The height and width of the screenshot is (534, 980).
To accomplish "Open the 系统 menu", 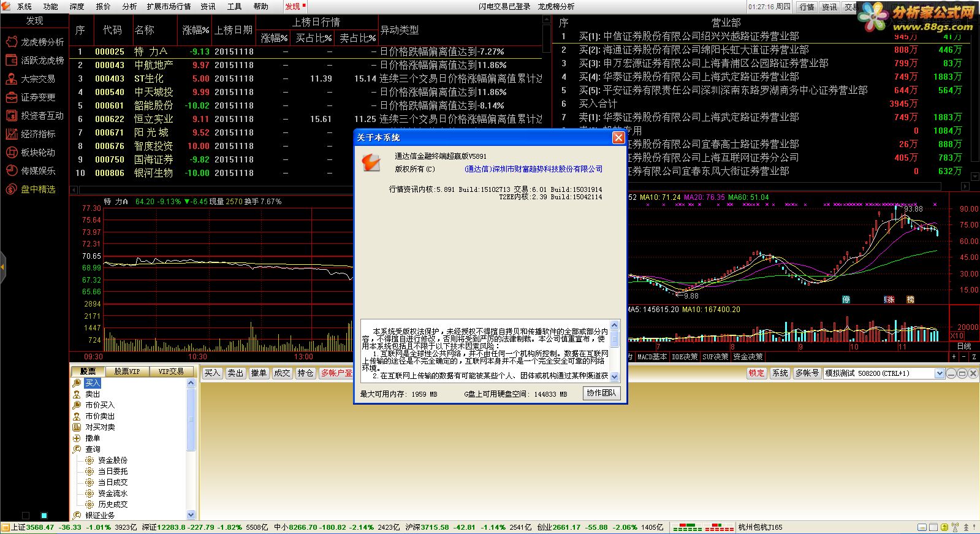I will point(25,7).
